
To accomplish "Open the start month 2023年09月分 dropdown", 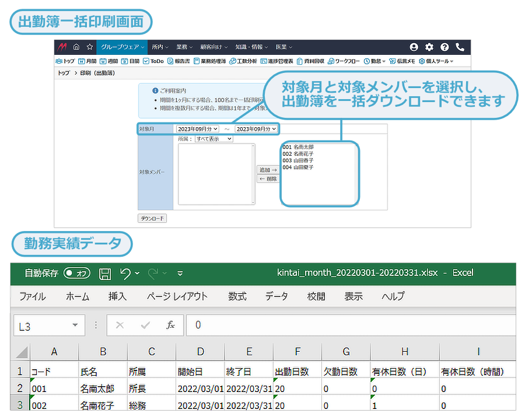I will 197,129.
